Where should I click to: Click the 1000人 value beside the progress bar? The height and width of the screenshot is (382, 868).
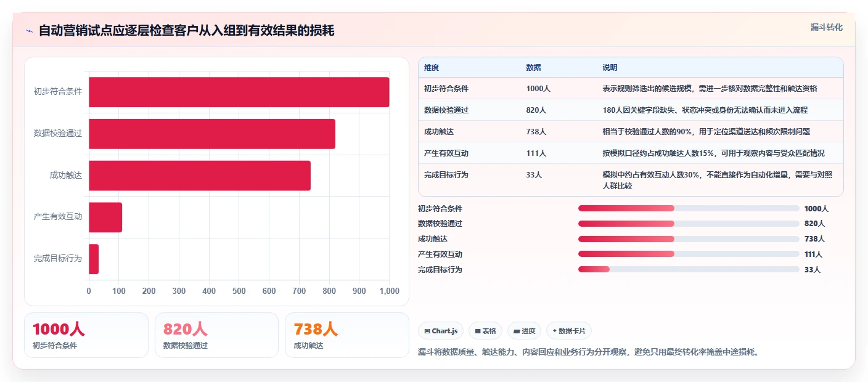[x=816, y=209]
